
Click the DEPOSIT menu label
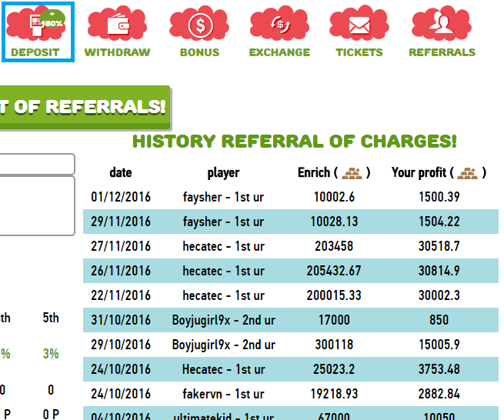tap(35, 52)
